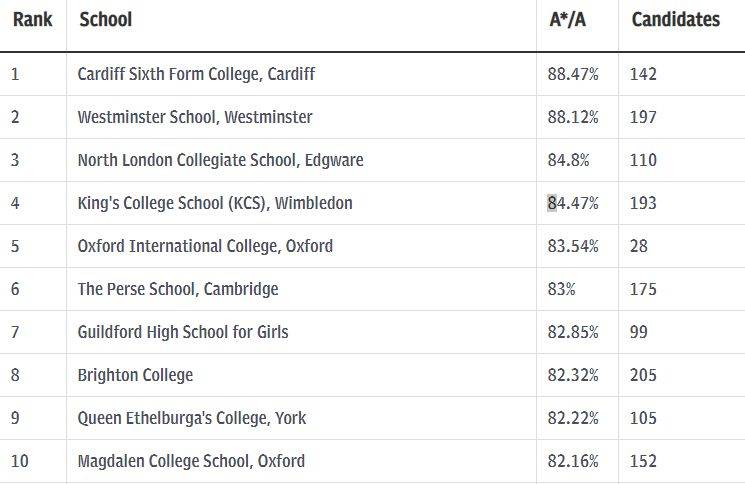745x484 pixels.
Task: Click Magdalen College School, Oxford
Action: click(x=191, y=461)
